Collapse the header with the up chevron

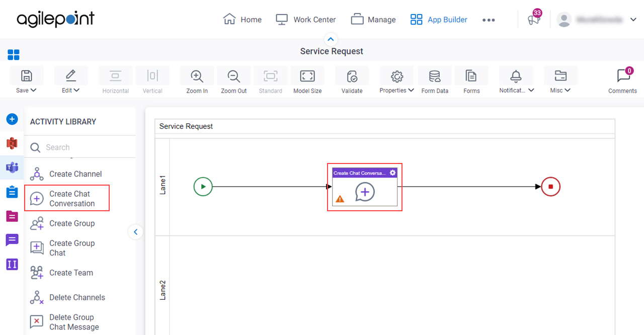pyautogui.click(x=331, y=39)
